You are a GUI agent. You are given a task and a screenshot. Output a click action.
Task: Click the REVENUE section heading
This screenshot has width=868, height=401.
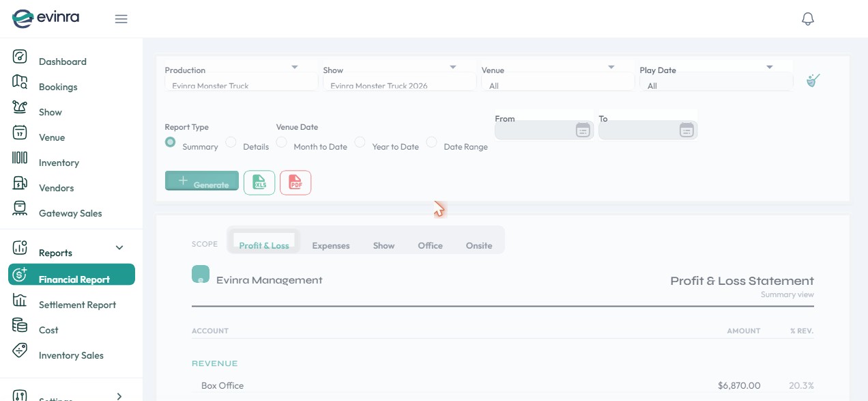coord(215,363)
